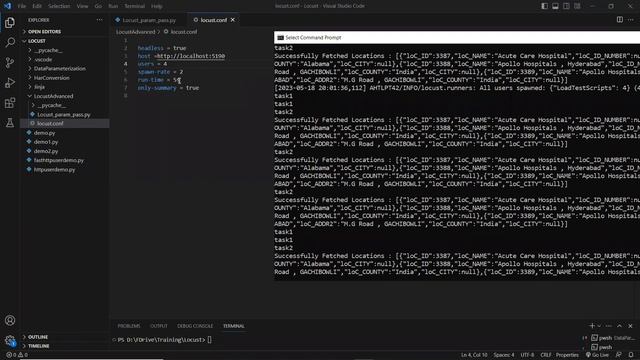Viewport: 640px width, 360px height.
Task: Open the Explorer view in activity bar
Action: (10, 22)
